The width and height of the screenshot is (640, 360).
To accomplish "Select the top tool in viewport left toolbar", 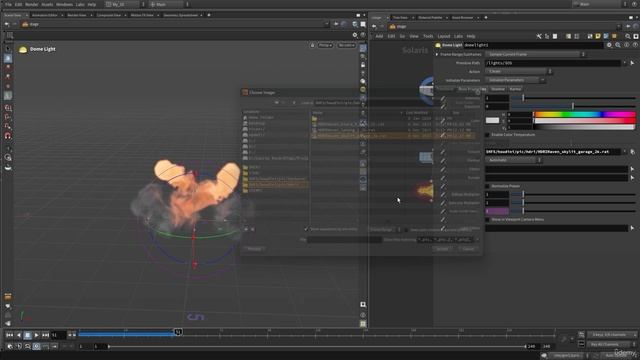I will 8,49.
